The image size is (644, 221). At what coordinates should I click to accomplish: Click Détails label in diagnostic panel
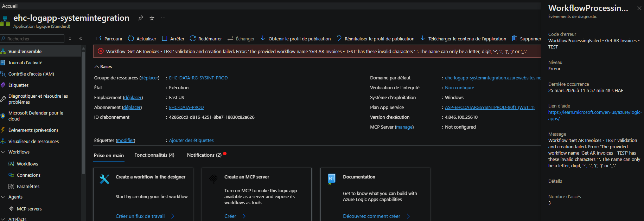555,181
